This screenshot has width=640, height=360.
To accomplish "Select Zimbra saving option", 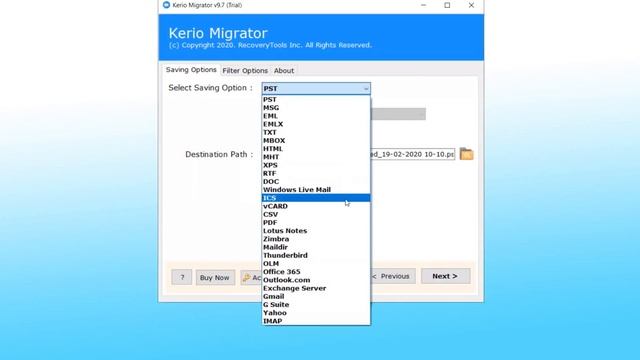I will (x=316, y=239).
